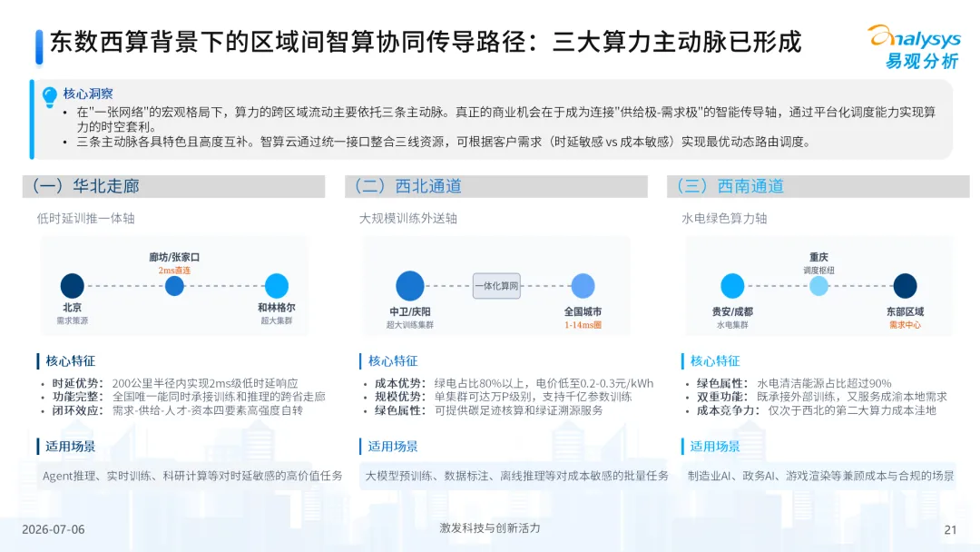This screenshot has height=552, width=980.
Task: Click the 绿色属性 carbon footprint bullet line
Action: coord(489,410)
